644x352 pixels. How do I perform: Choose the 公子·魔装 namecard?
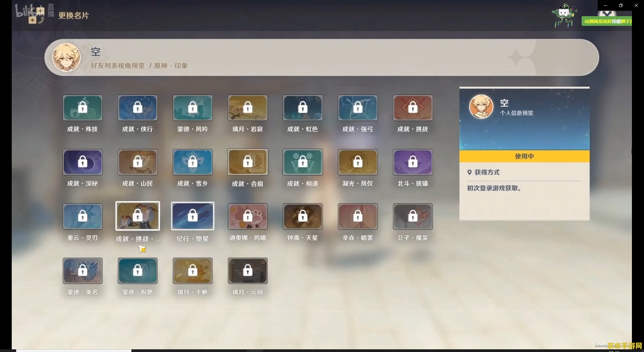[x=413, y=217]
